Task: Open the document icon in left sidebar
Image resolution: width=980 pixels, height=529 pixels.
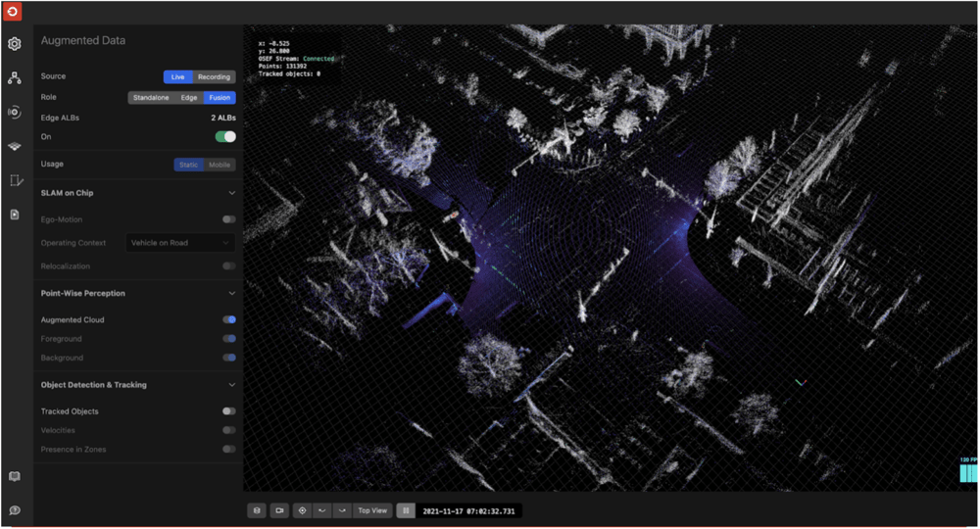Action: point(15,215)
